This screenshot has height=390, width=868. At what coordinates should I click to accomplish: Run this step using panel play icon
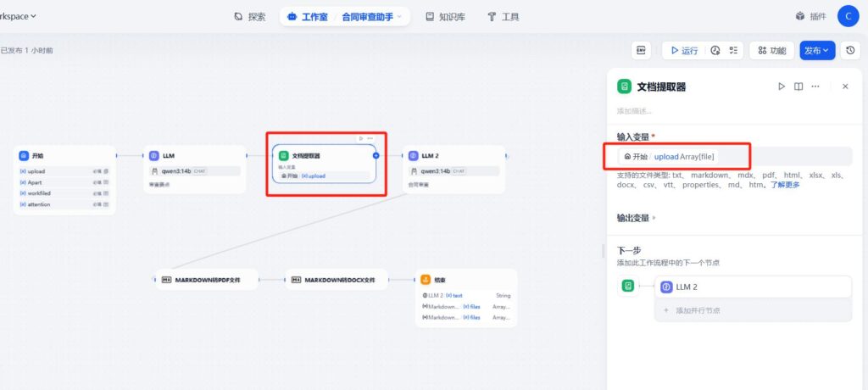782,86
